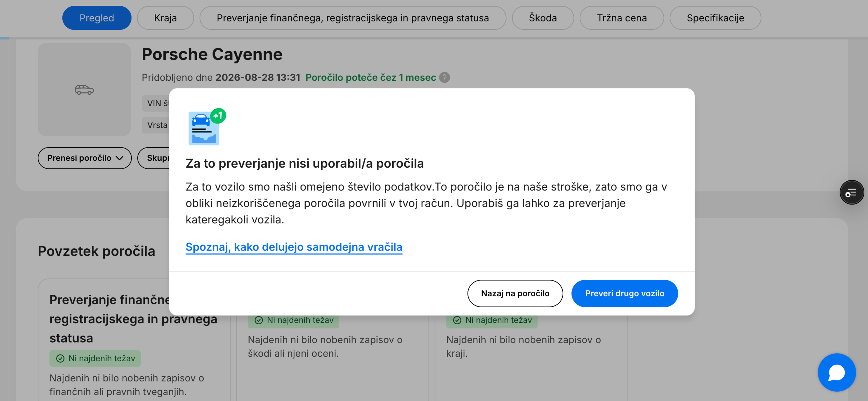Viewport: 868px width, 401px height.
Task: Click the car placeholder thumbnail
Action: (x=84, y=89)
